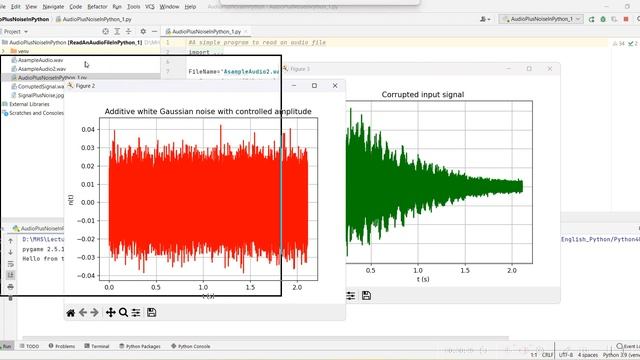Image resolution: width=640 pixels, height=360 pixels.
Task: Select the AudioPlusNoiseInPython_1.py editor tab
Action: click(206, 31)
